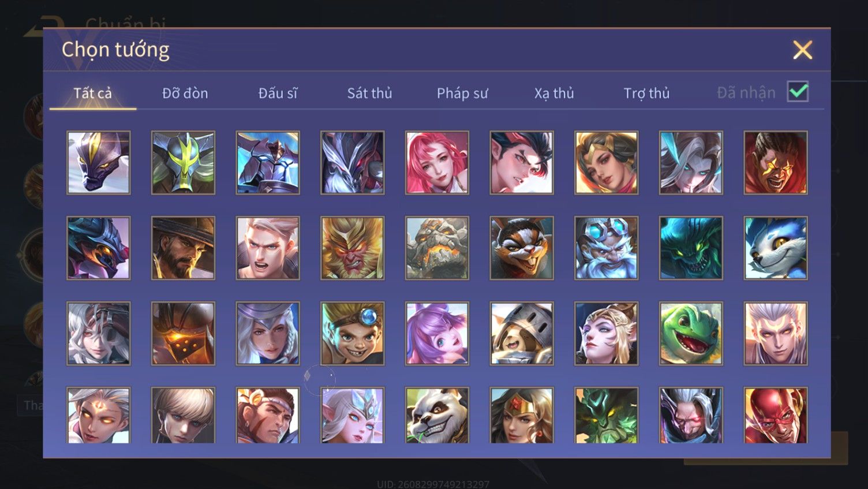Open the Sát thủ tab
Viewport: 868px width, 489px height.
[369, 93]
